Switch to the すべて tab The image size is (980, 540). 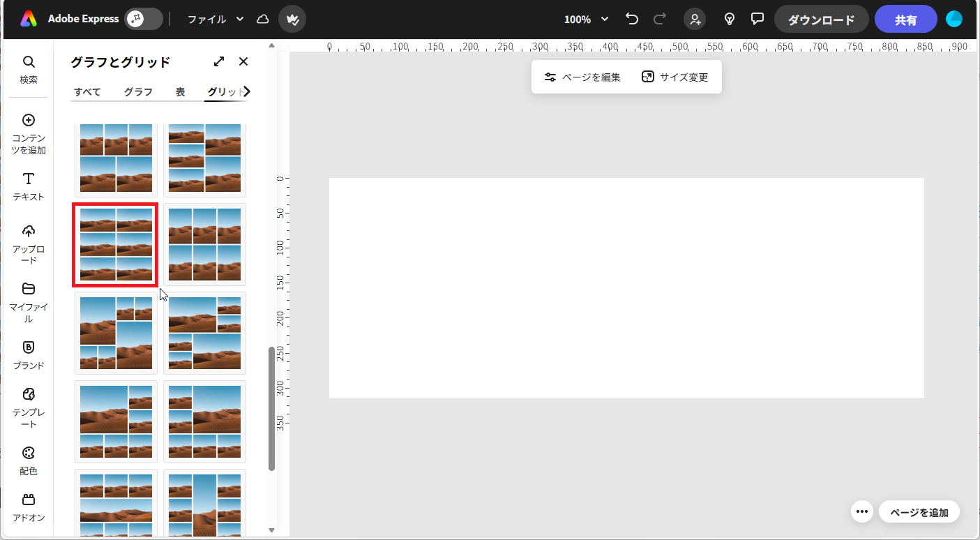pyautogui.click(x=88, y=92)
